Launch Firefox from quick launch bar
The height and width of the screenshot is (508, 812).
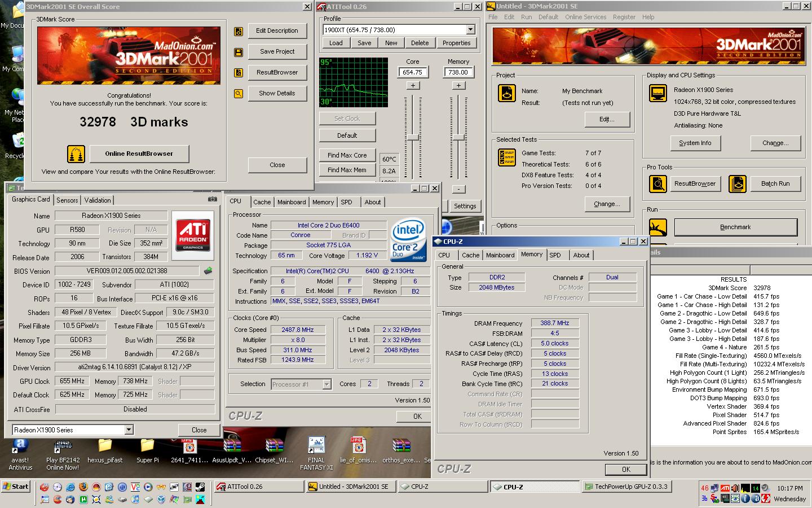83,487
